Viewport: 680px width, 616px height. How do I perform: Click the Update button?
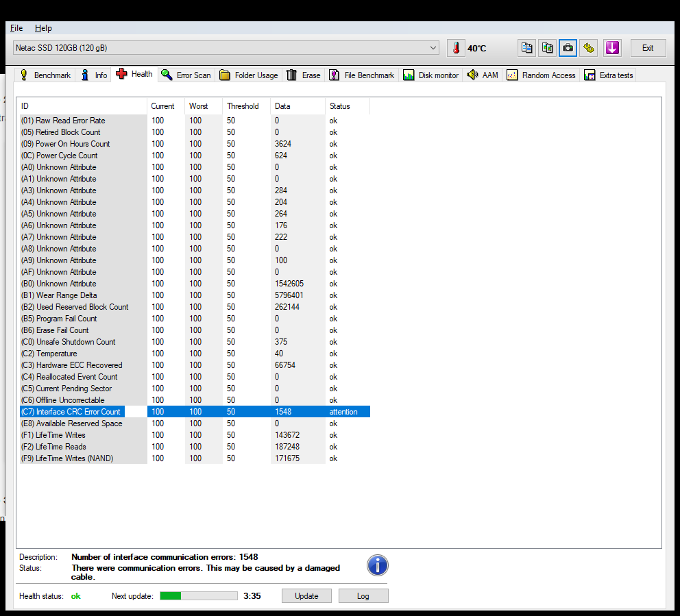tap(306, 595)
